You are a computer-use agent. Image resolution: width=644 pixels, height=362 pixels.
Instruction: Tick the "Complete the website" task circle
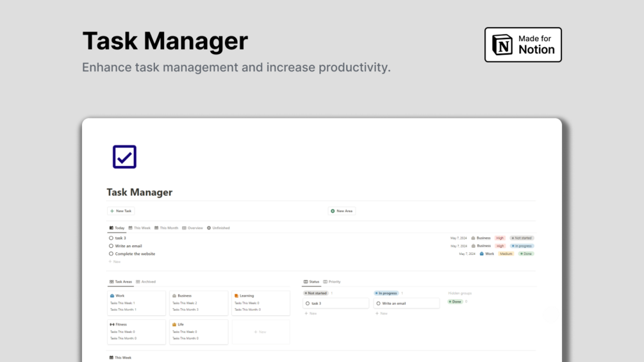pos(111,254)
